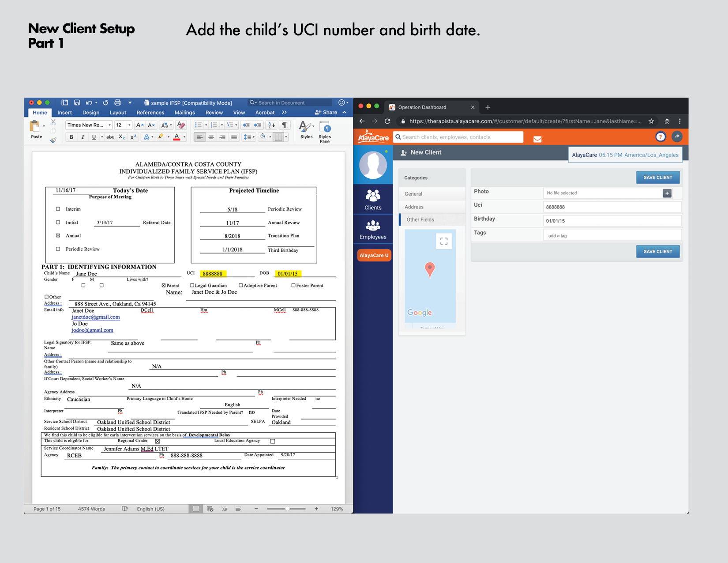The image size is (728, 563).
Task: Open the font name dropdown
Action: (x=109, y=125)
